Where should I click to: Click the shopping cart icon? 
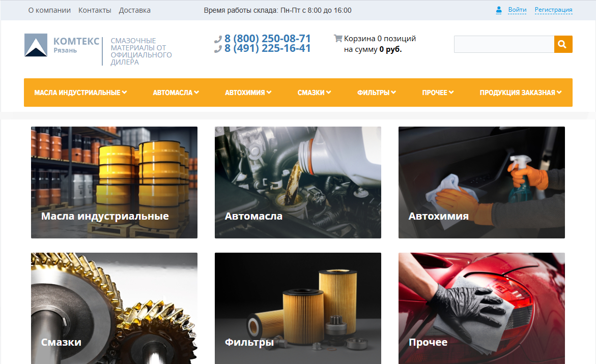[x=338, y=38]
